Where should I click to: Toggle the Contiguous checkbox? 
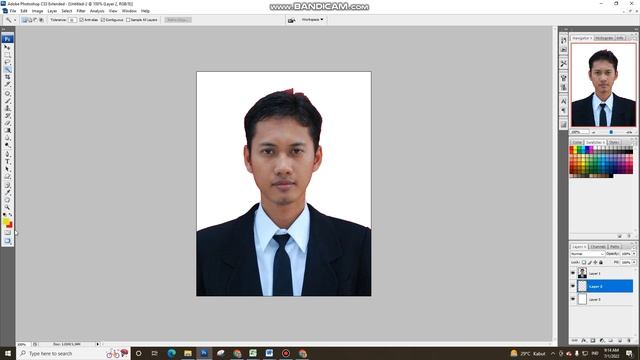pos(103,20)
